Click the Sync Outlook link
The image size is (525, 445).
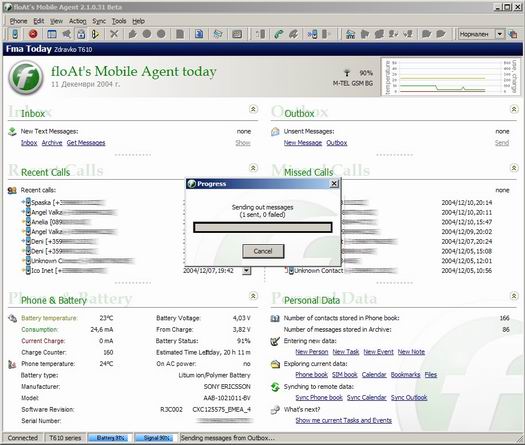[409, 397]
